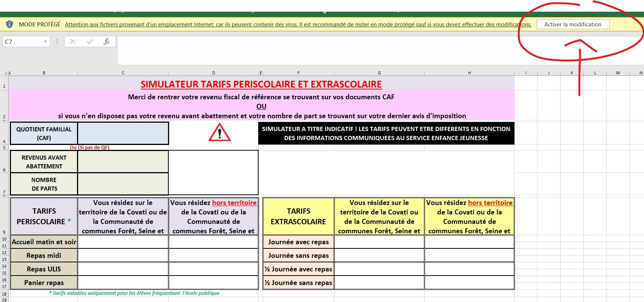Click the Ou (Si pas de QF) text

pyautogui.click(x=89, y=148)
